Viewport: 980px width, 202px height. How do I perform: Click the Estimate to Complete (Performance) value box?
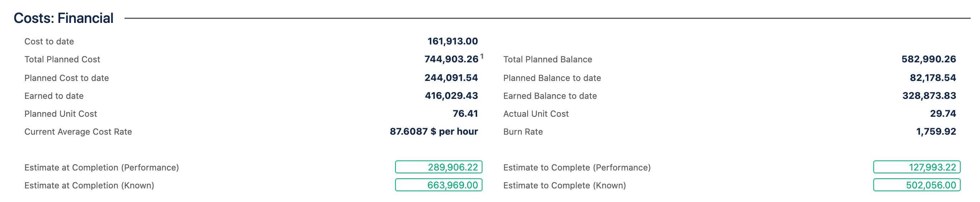point(917,167)
